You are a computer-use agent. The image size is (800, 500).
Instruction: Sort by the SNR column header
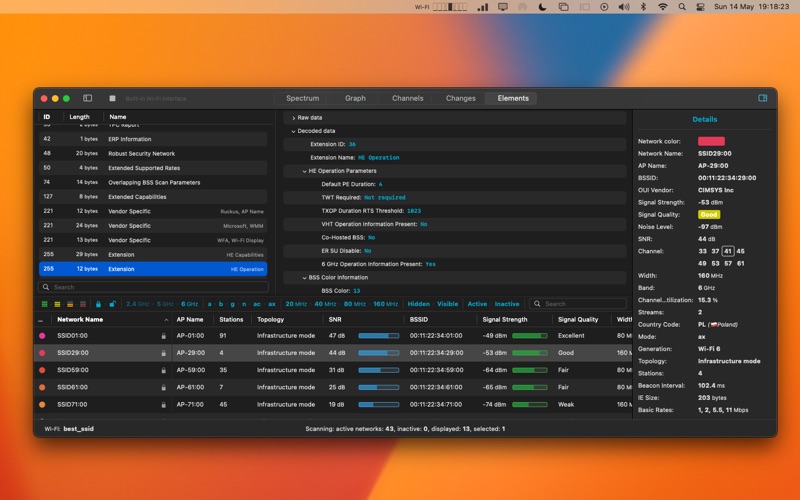coord(335,320)
